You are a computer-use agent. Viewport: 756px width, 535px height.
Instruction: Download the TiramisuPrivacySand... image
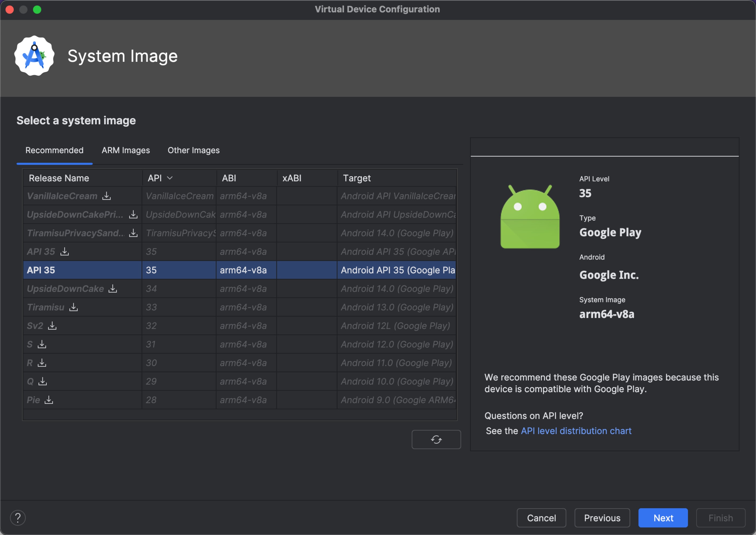(x=133, y=233)
